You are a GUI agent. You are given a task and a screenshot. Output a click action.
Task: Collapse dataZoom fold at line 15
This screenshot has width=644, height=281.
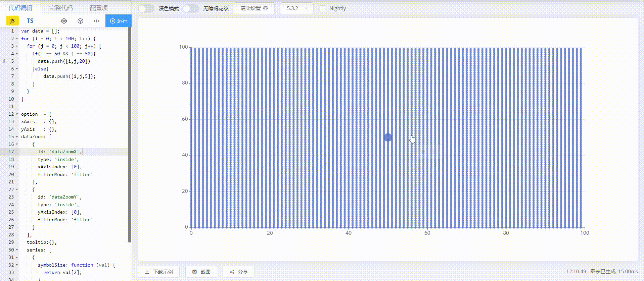click(17, 136)
